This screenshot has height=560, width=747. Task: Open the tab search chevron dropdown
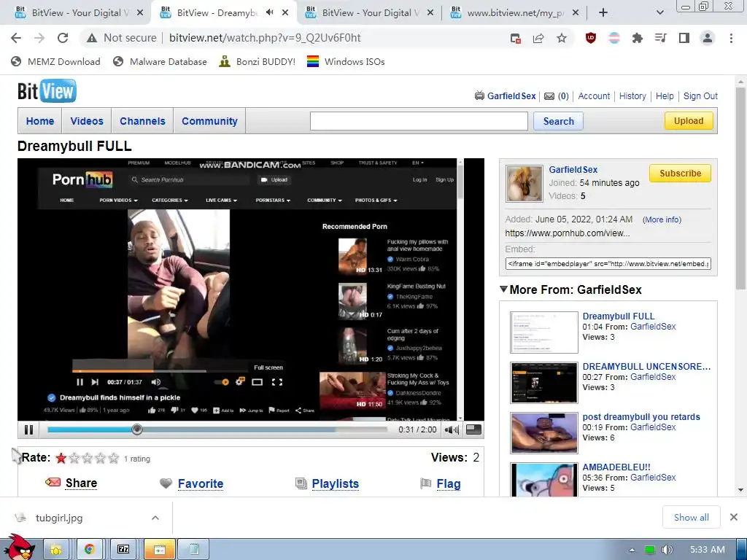659,13
